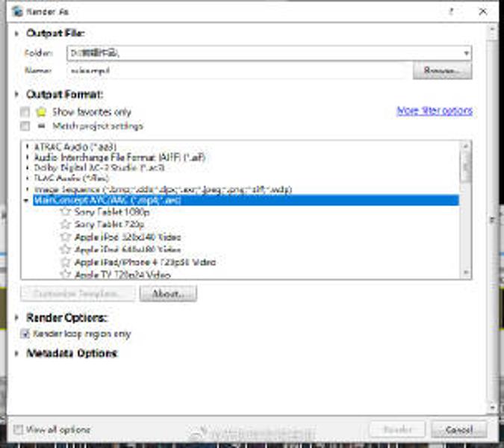504x448 pixels.
Task: Favorite the Sony Tablet 1080p template star
Action: (66, 212)
